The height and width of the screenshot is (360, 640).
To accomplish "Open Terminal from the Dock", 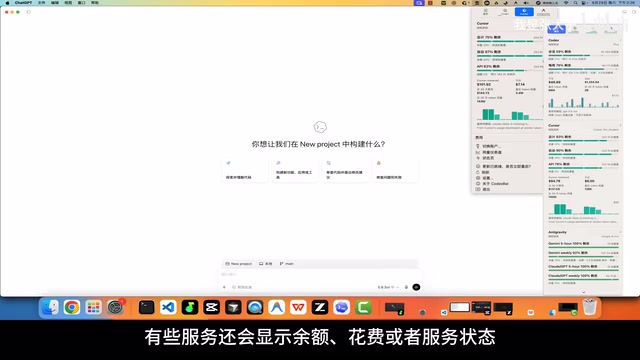I will [x=146, y=307].
